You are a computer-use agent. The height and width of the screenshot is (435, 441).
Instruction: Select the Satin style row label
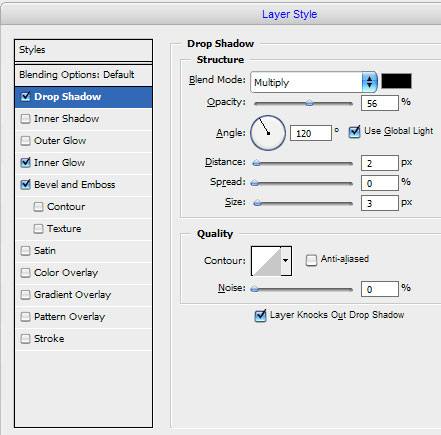point(45,251)
